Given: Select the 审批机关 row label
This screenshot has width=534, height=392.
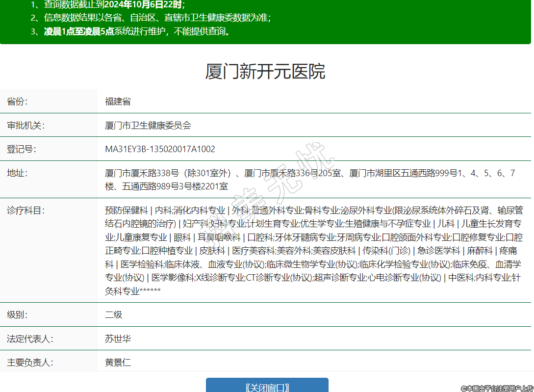Looking at the screenshot, I should tap(25, 125).
